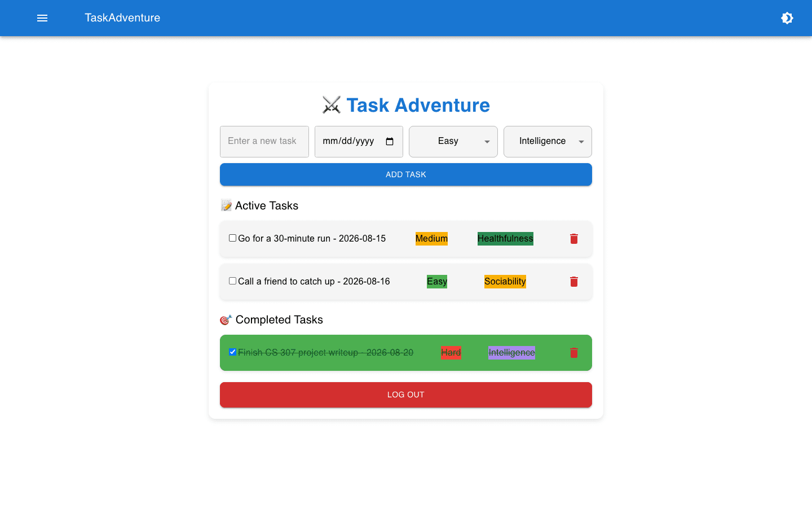Screen dimensions: 812x508
Task: Click the TaskAdventure app bar title
Action: click(x=122, y=18)
